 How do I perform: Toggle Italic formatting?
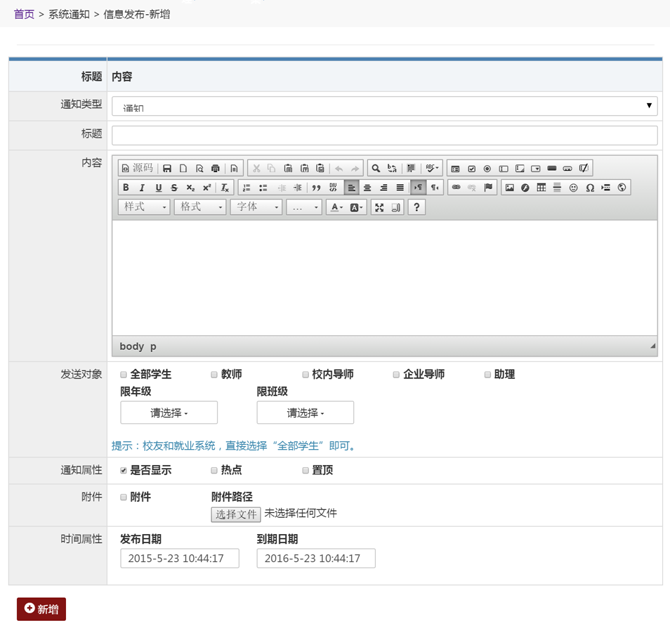(142, 188)
